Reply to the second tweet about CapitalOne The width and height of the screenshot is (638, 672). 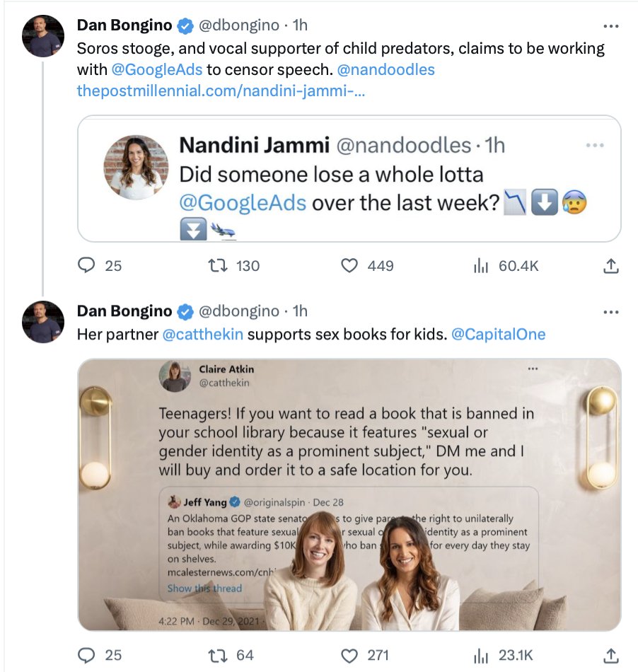pyautogui.click(x=86, y=655)
